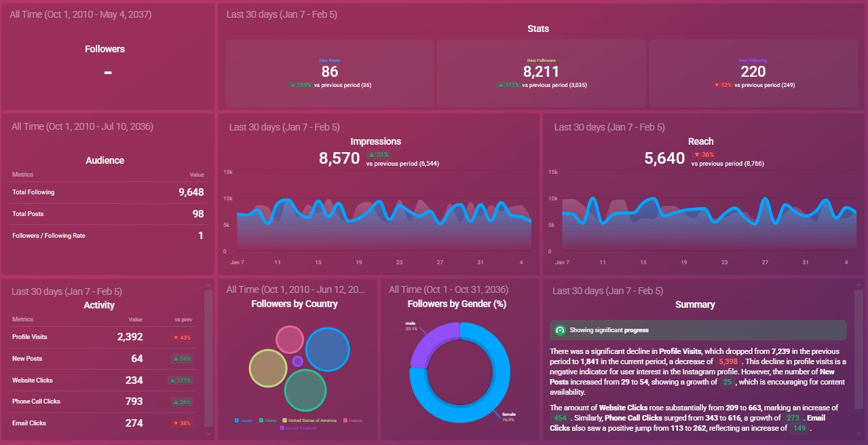
Task: Toggle the Japan legend checkbox
Action: 236,421
